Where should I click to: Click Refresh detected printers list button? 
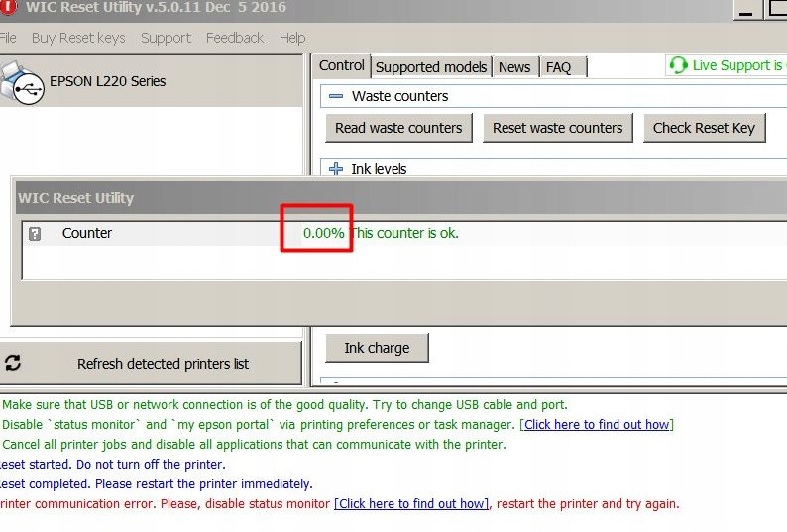pos(151,363)
